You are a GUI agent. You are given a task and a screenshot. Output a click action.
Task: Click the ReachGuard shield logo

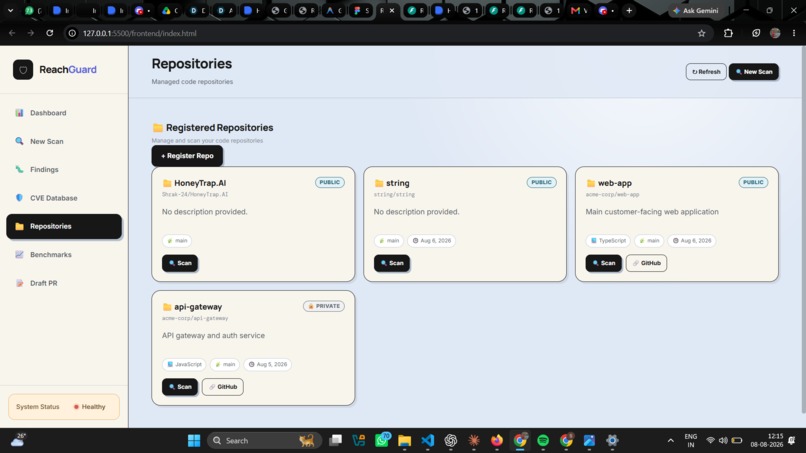[23, 69]
